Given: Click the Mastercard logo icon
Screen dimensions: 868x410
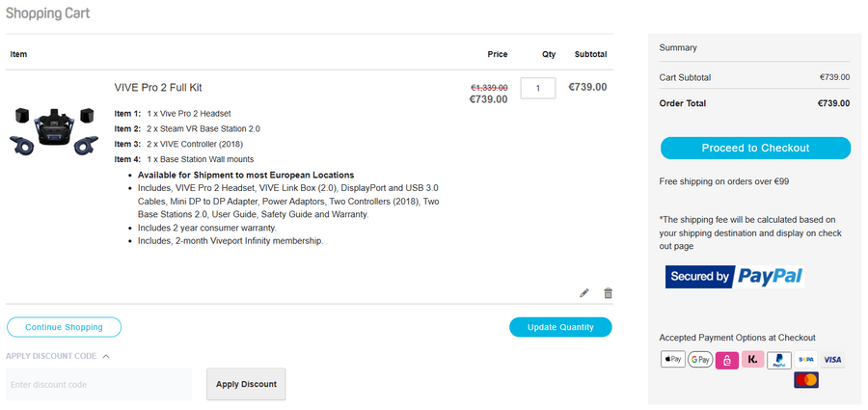Looking at the screenshot, I should (x=806, y=380).
